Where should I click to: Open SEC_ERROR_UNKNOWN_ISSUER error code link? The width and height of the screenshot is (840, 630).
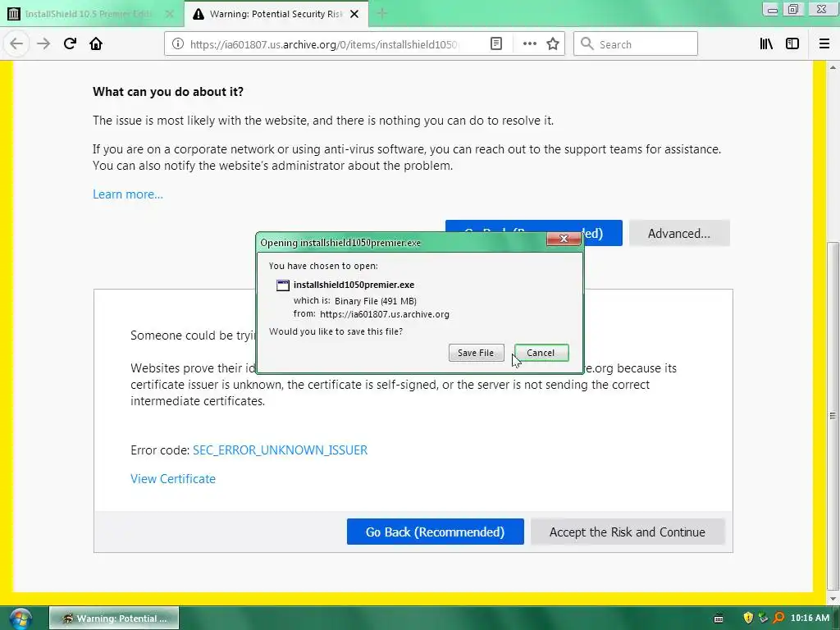click(281, 450)
